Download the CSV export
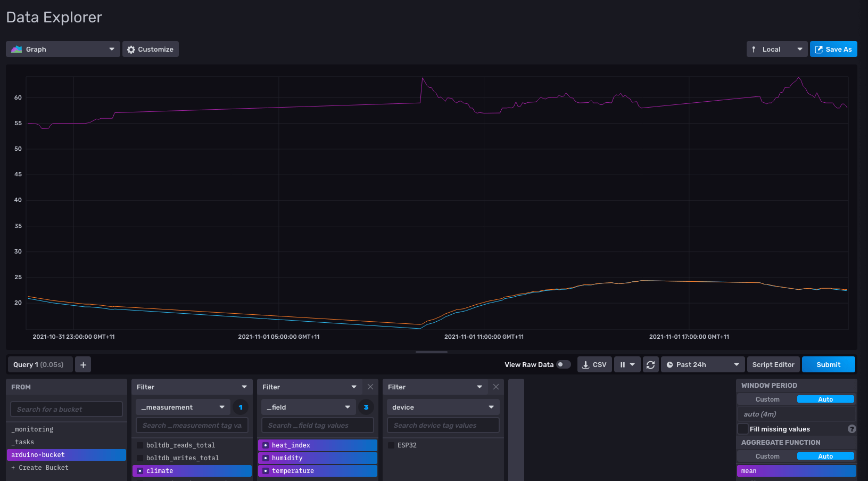This screenshot has width=868, height=481. coord(594,364)
